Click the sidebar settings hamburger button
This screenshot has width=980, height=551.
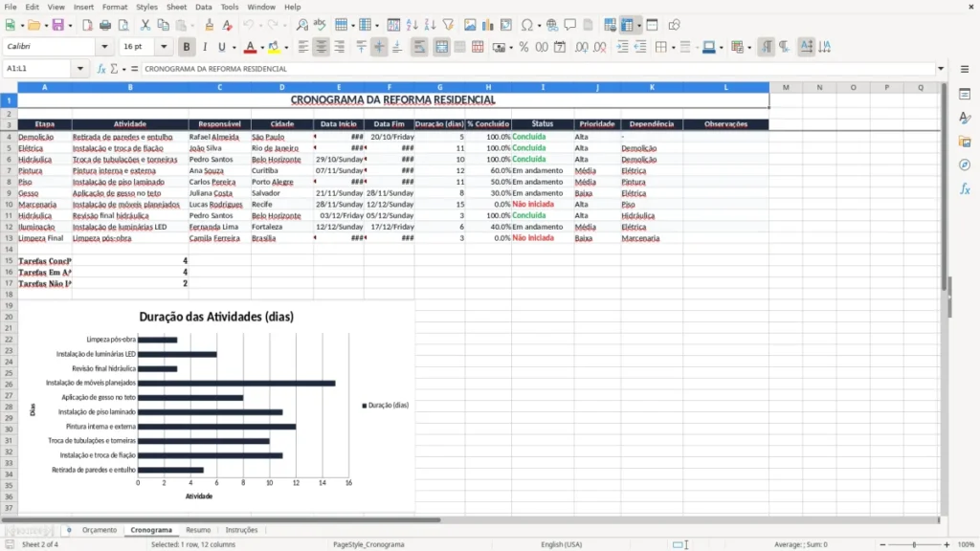(965, 69)
